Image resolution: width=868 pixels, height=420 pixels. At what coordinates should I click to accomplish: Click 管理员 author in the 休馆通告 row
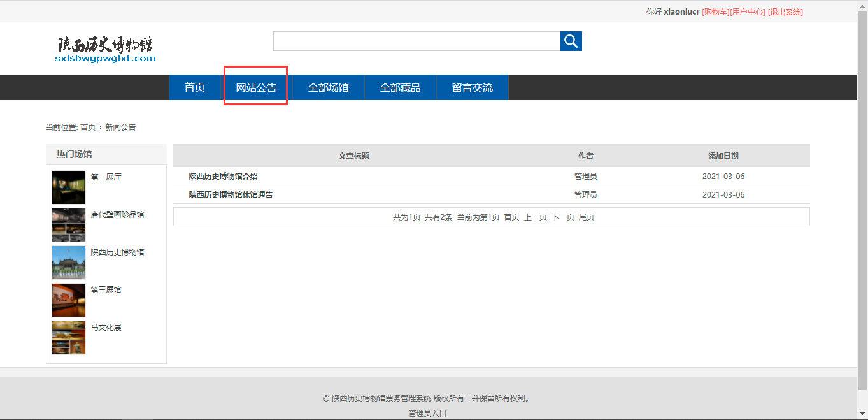(x=586, y=195)
